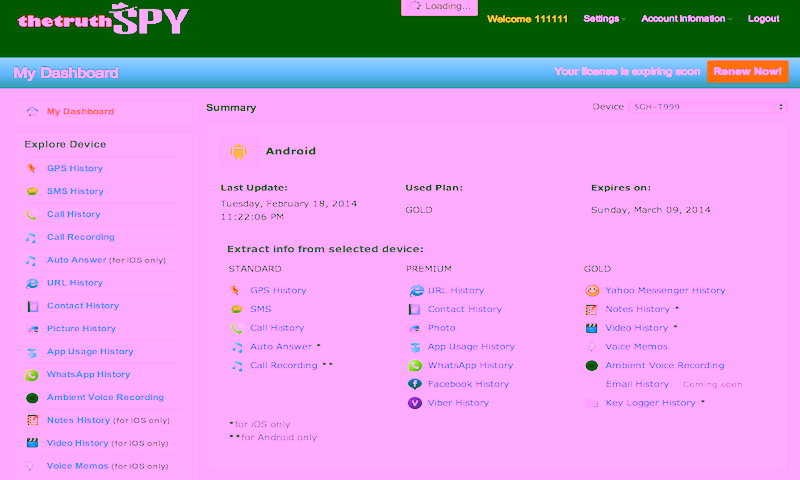This screenshot has height=480, width=800.
Task: Open the Device selector dropdown SGH-T999
Action: click(708, 107)
